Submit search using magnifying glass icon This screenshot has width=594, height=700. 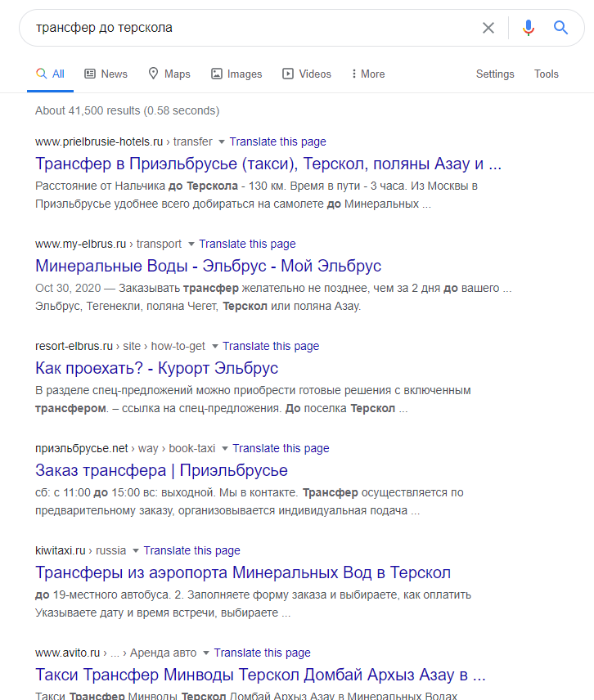click(561, 28)
